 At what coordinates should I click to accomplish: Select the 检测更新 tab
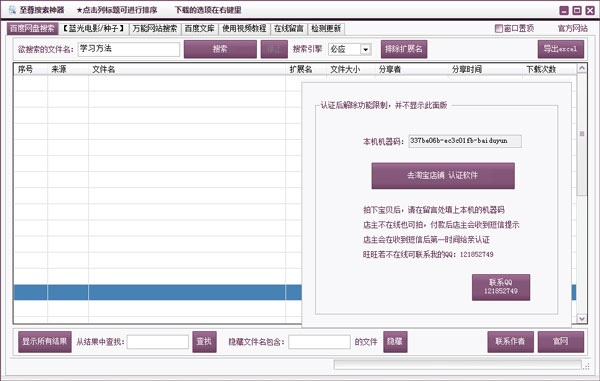tap(326, 29)
